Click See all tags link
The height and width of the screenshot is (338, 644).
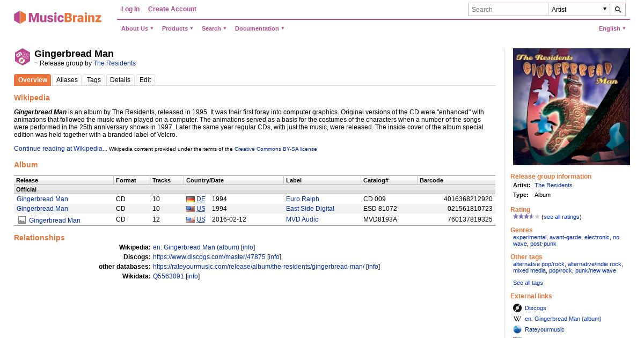click(x=528, y=283)
